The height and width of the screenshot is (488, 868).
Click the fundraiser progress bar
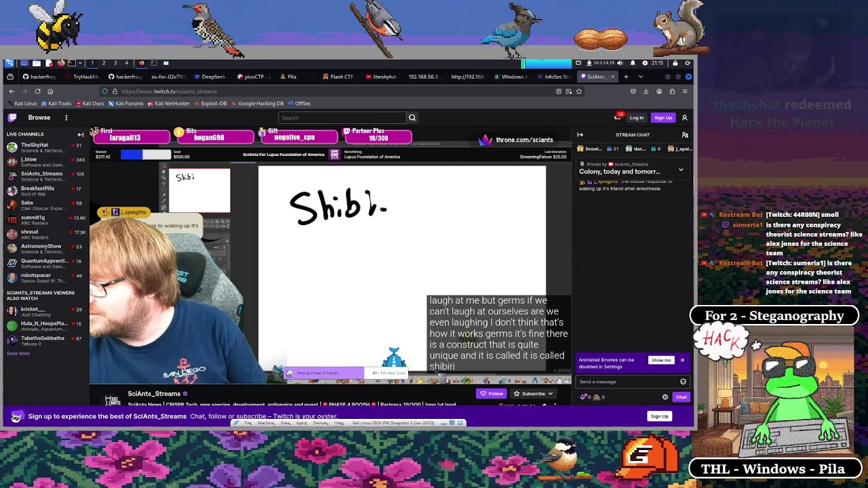click(146, 155)
